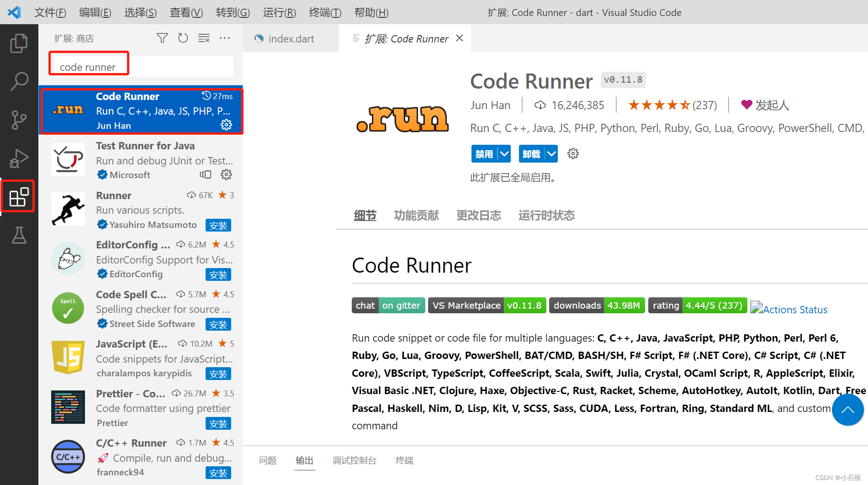Viewport: 868px width, 485px height.
Task: Click the 卸载 button
Action: (x=532, y=153)
